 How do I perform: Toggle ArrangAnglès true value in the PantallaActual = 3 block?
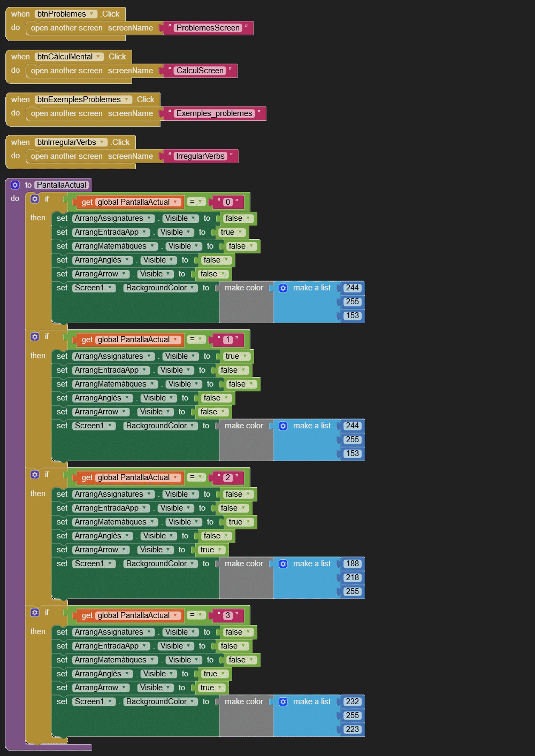(215, 674)
